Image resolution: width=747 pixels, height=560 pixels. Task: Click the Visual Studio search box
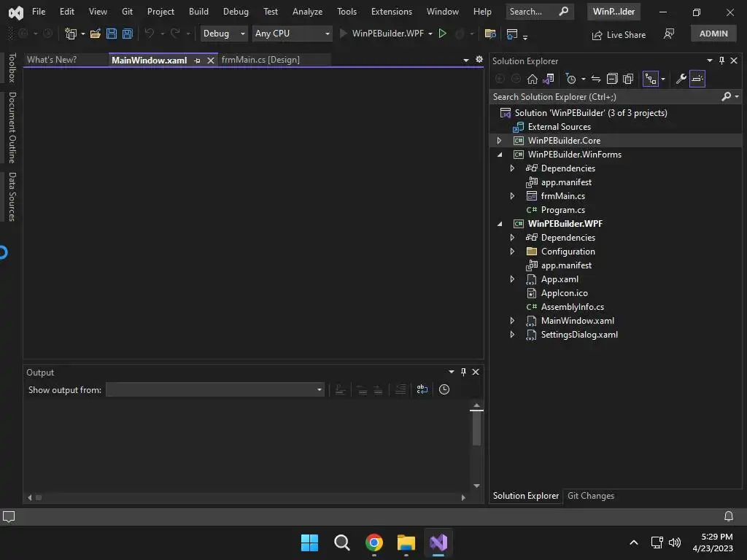click(539, 12)
